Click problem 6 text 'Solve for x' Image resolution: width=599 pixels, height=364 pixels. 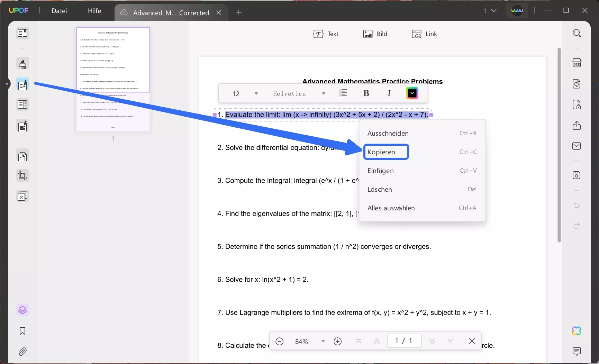[263, 280]
